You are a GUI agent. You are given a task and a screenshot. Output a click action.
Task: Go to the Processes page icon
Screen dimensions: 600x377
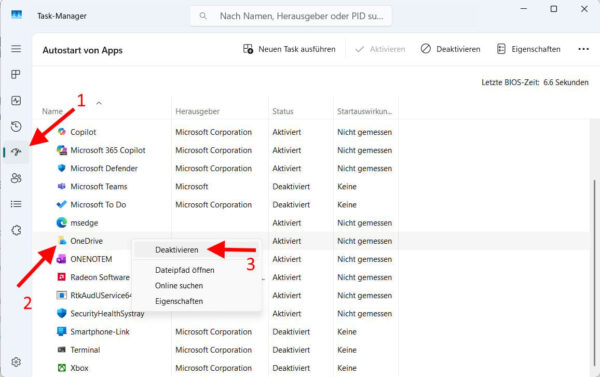(x=16, y=74)
